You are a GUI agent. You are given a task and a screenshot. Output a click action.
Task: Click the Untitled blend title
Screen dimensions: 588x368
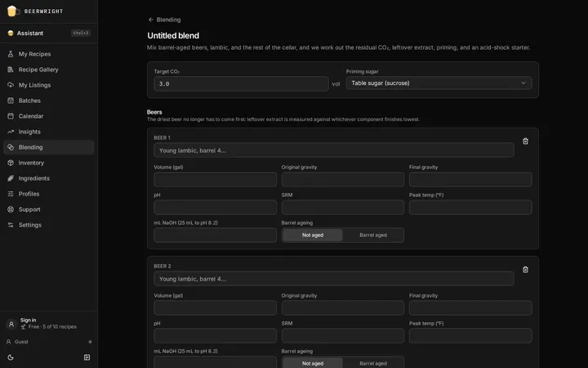[x=173, y=36]
